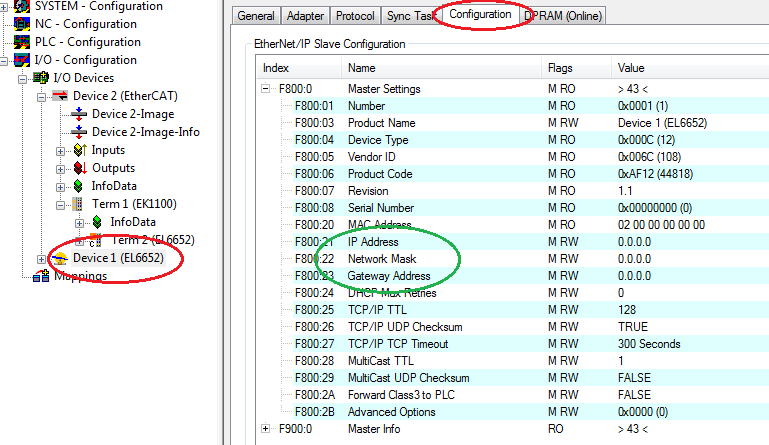Click the IP Address value 0.0.0.0
Image resolution: width=769 pixels, height=445 pixels.
(x=634, y=242)
